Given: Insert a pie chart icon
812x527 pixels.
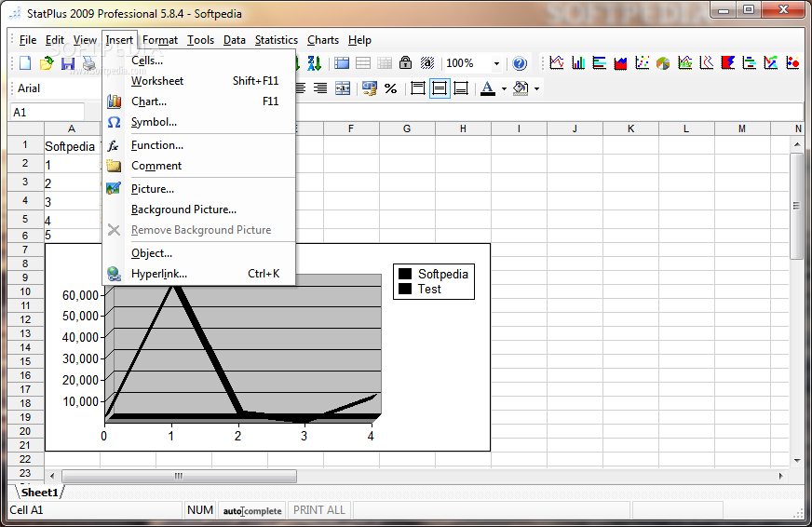Looking at the screenshot, I should (663, 62).
